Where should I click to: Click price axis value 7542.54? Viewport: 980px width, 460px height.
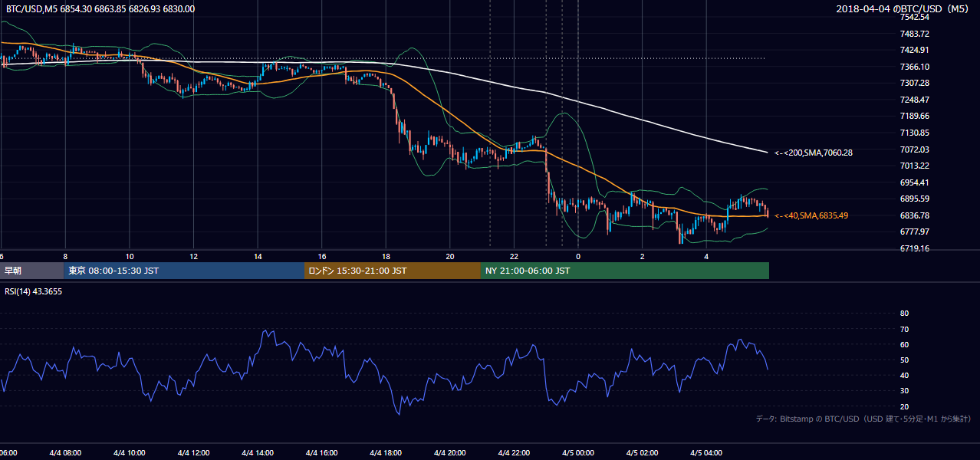[x=915, y=17]
